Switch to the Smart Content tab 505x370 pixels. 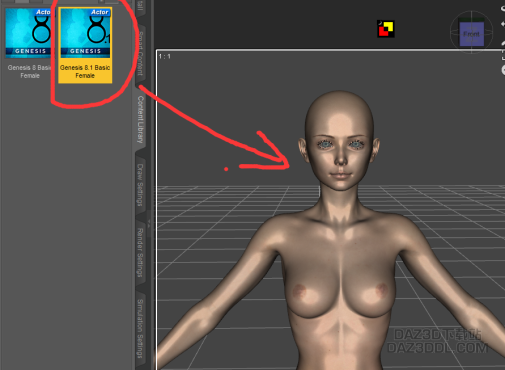pyautogui.click(x=141, y=53)
